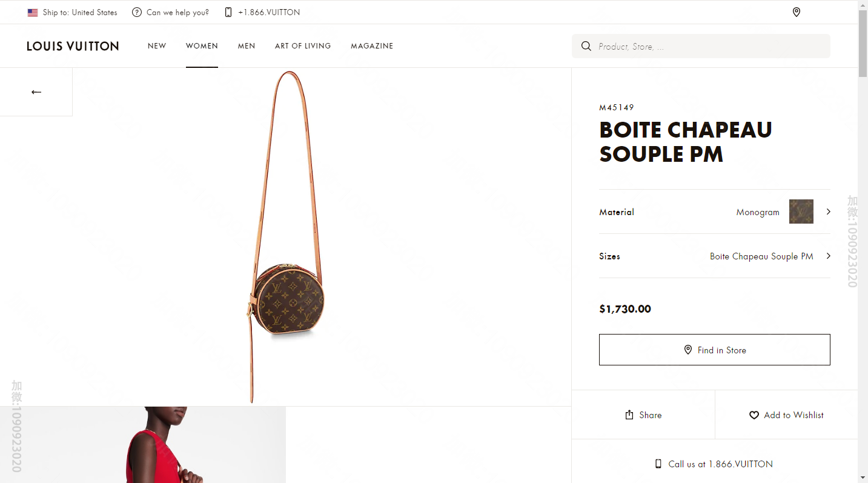The image size is (868, 483).
Task: Open the MEN menu
Action: click(247, 46)
